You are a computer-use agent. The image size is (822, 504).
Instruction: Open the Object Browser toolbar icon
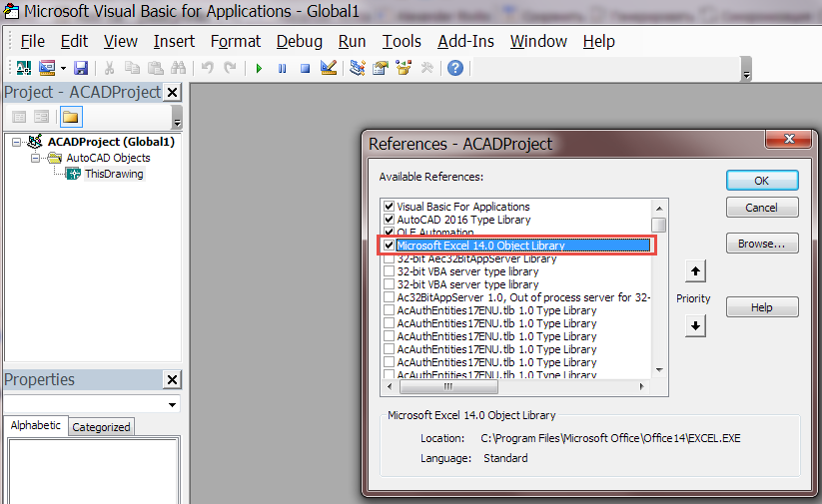pos(404,68)
